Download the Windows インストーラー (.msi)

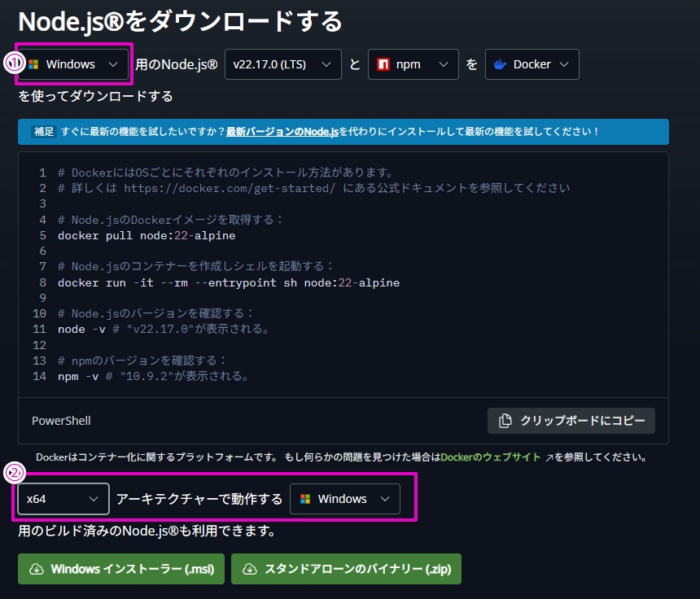pos(121,569)
